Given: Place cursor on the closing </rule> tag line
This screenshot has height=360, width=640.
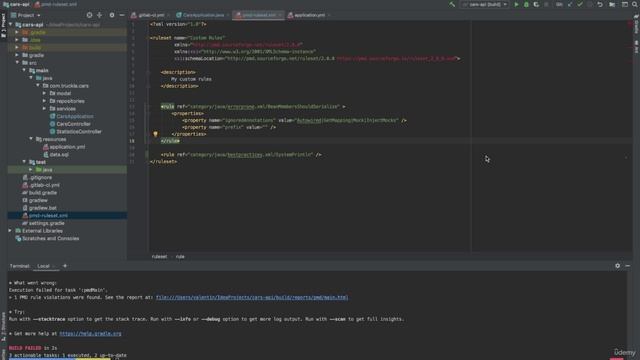Looking at the screenshot, I should click(170, 141).
